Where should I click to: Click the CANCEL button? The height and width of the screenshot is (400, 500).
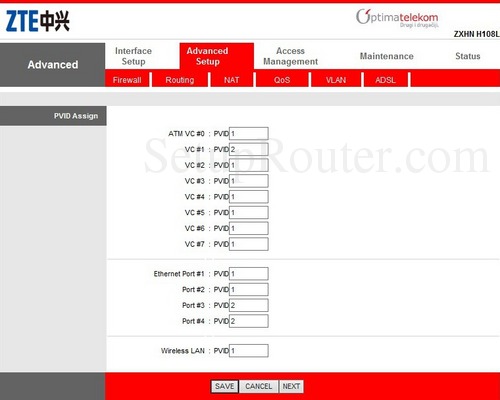[258, 386]
